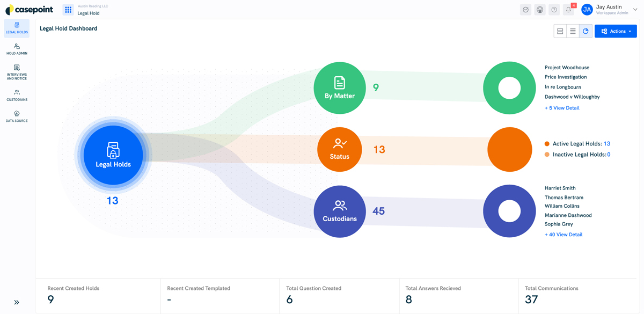
Task: Open the help question-mark icon
Action: (554, 9)
